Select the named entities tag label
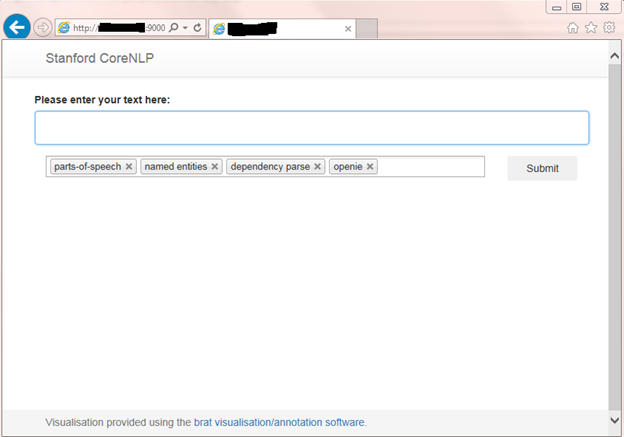 coord(176,166)
